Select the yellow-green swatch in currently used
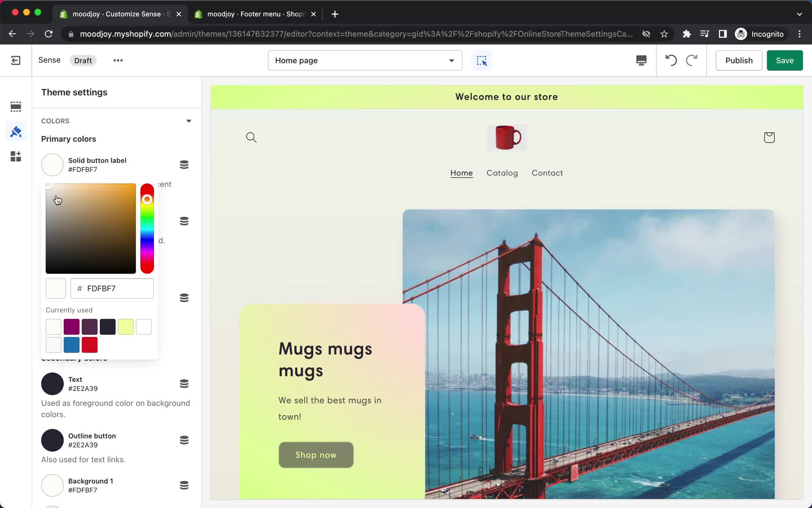Screen dimensions: 812x508 point(126,326)
